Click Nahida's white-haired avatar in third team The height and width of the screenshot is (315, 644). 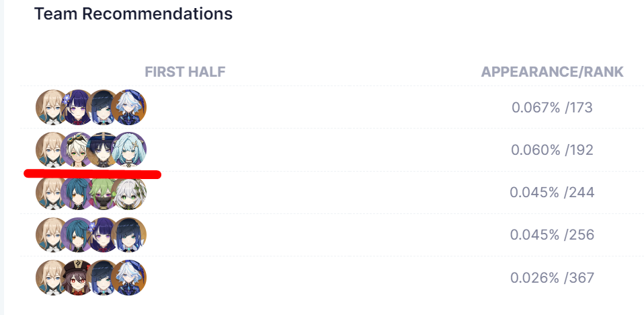(129, 192)
